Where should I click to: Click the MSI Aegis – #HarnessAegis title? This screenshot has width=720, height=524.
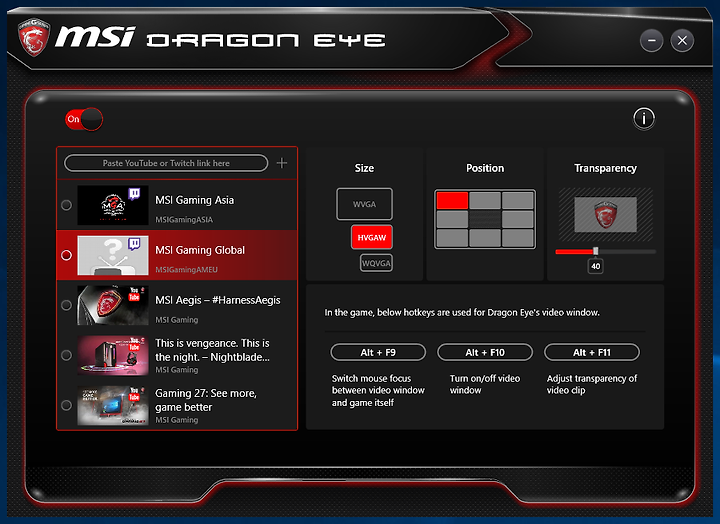tap(218, 300)
